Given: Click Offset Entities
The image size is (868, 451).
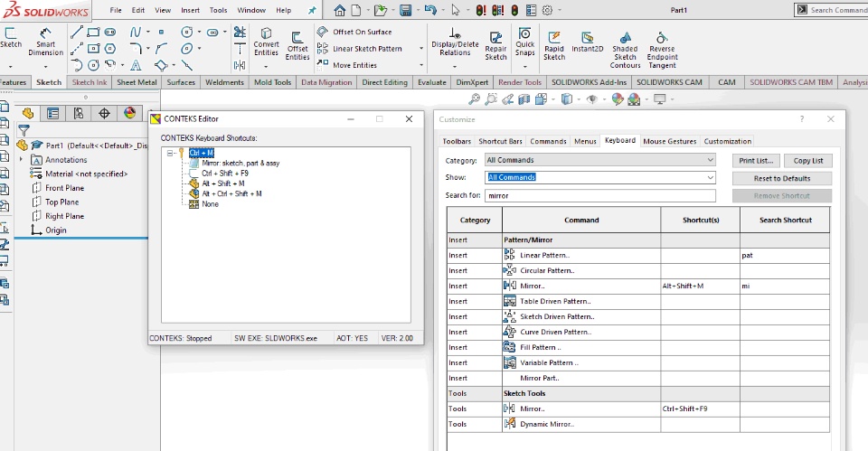Looking at the screenshot, I should (x=297, y=45).
